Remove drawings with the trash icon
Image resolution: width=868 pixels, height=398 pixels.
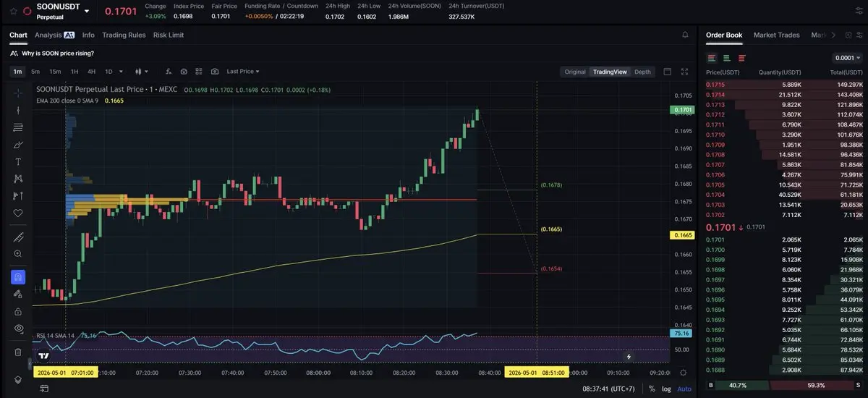pyautogui.click(x=18, y=352)
